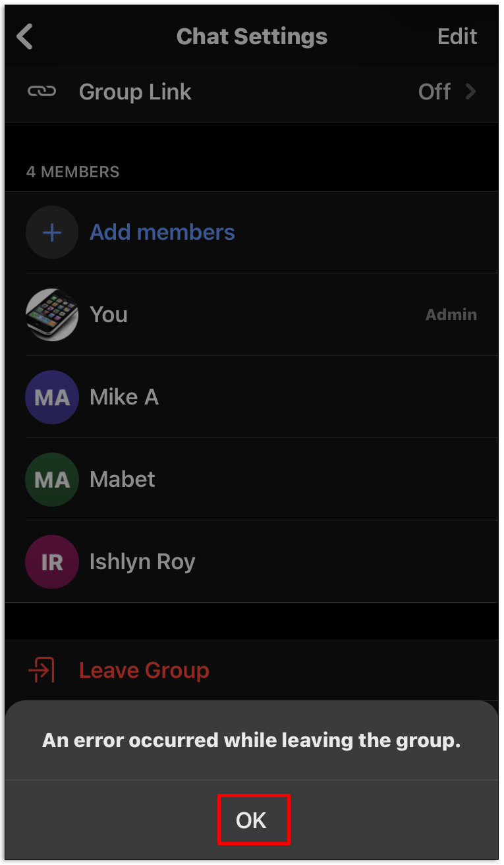The width and height of the screenshot is (504, 865).
Task: Tap the Edit button
Action: (457, 37)
